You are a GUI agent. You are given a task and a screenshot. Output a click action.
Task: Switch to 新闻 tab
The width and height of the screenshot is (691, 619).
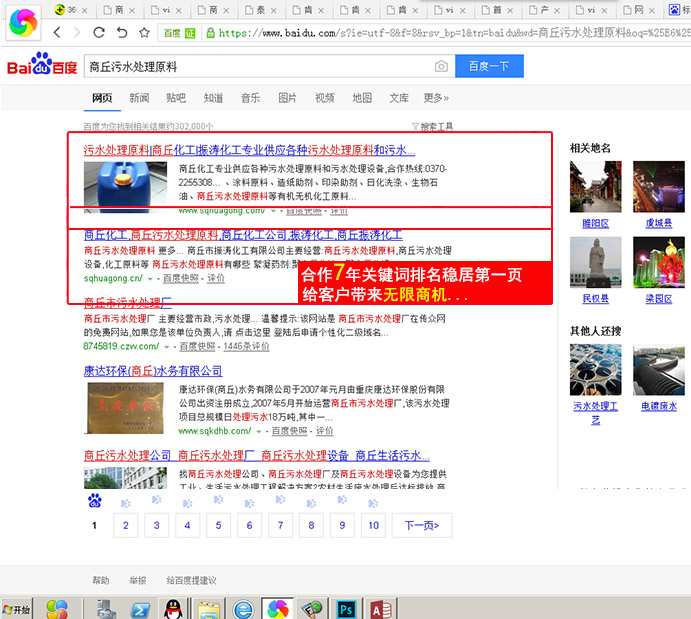tap(139, 98)
